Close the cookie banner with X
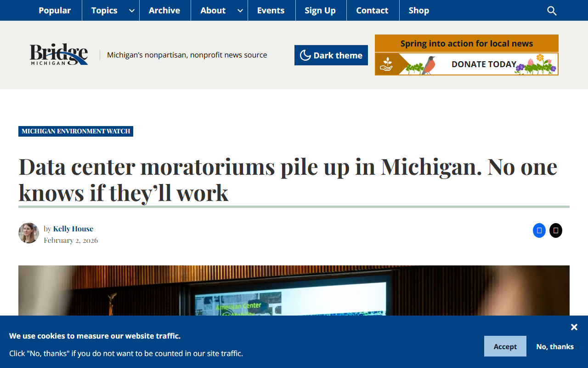The height and width of the screenshot is (368, 588). 574,327
